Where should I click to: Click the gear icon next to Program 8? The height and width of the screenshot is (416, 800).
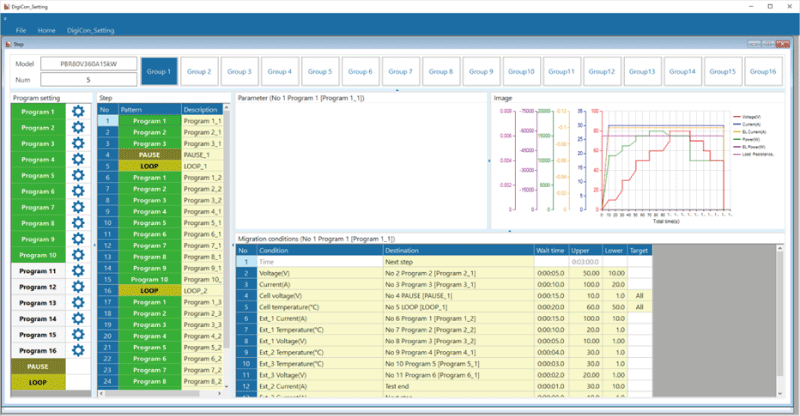pyautogui.click(x=79, y=223)
